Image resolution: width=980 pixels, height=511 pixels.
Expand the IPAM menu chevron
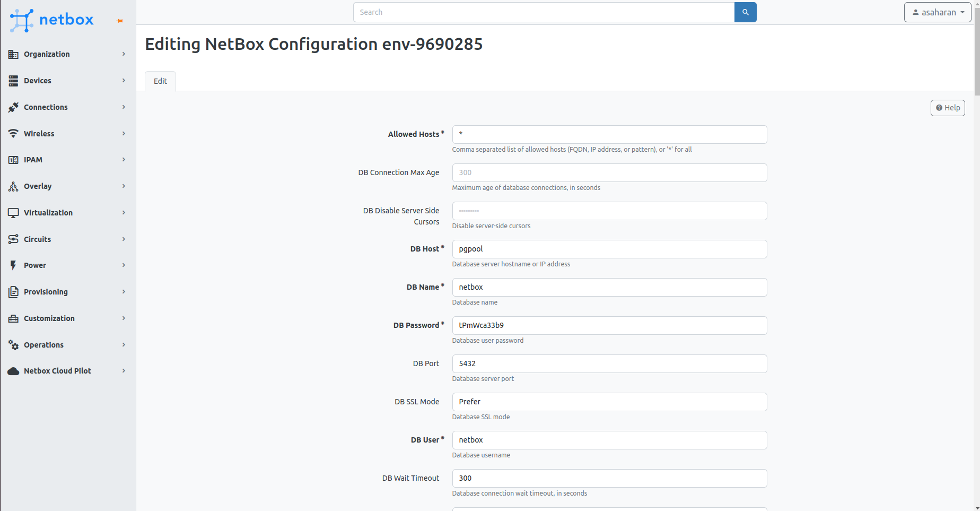[x=124, y=160]
